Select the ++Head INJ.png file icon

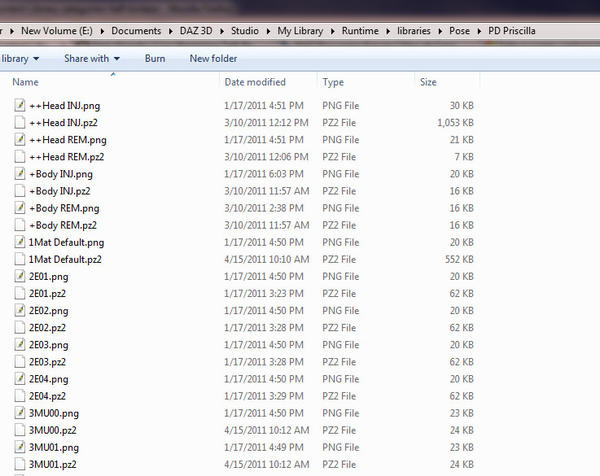[20, 105]
